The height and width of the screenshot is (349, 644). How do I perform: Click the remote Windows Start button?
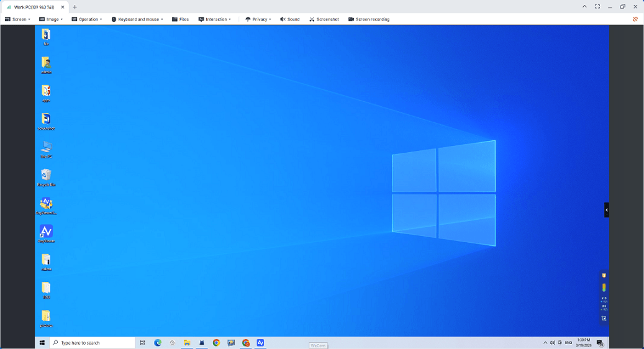click(42, 343)
